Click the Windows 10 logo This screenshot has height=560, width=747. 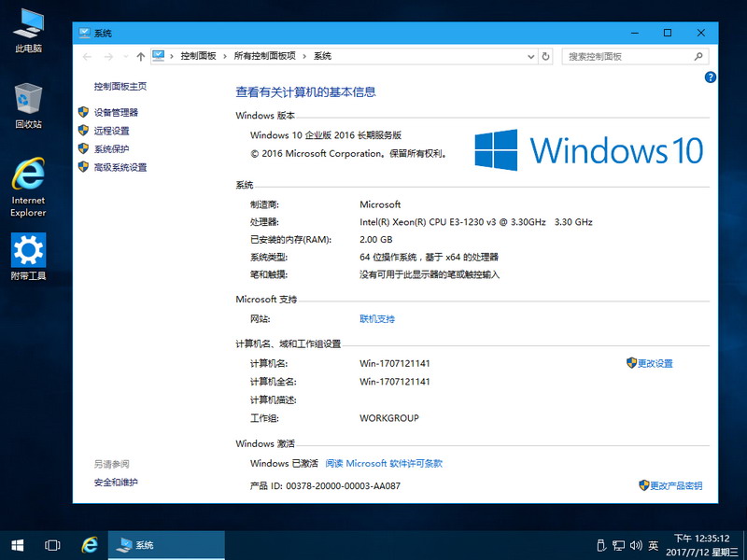589,150
